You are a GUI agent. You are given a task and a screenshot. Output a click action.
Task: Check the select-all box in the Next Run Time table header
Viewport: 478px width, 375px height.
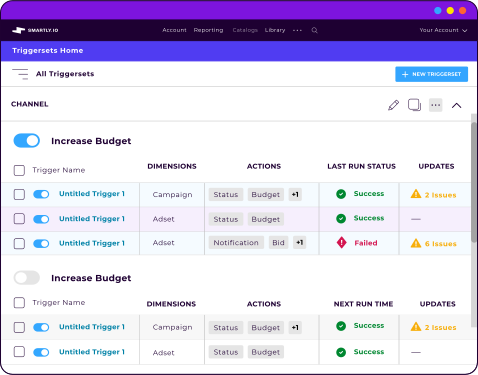(x=19, y=303)
